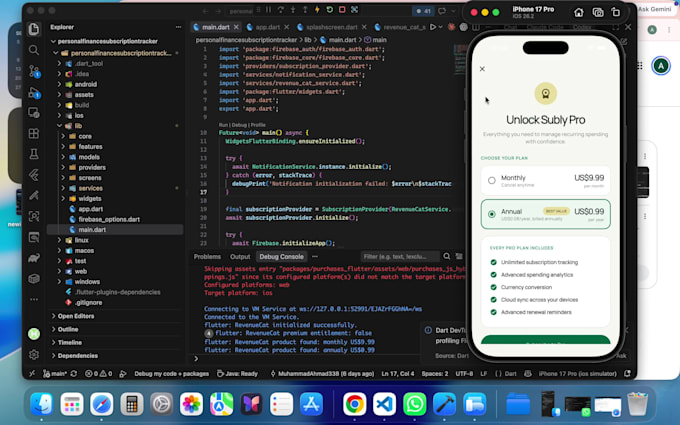The width and height of the screenshot is (680, 425).
Task: Close the Unlock Subly Pro paywall
Action: click(482, 69)
